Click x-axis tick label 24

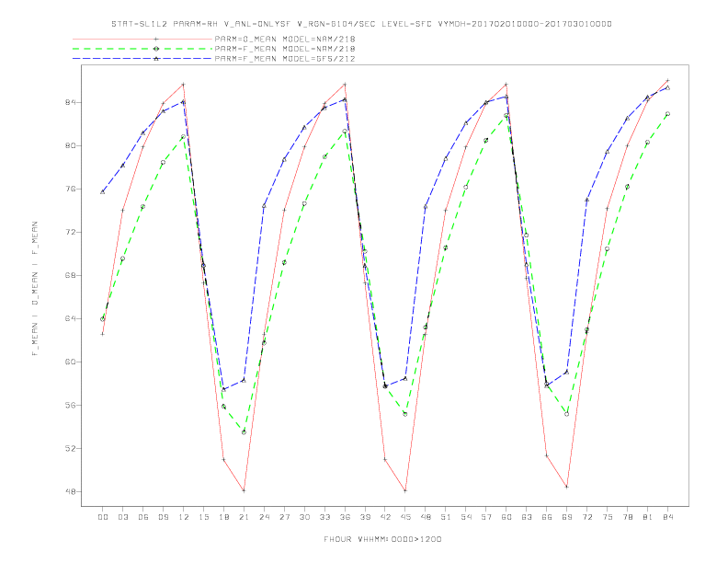pos(264,517)
